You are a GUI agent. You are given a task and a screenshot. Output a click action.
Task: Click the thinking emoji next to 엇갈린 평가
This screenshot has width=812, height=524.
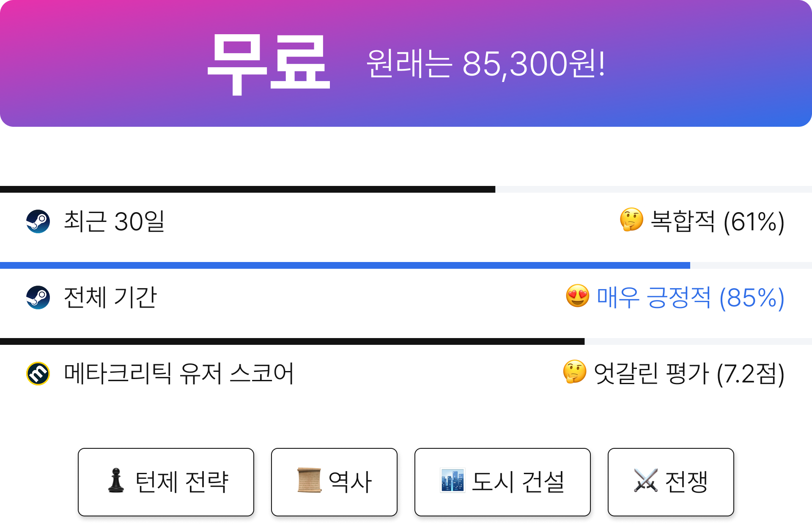pos(575,372)
